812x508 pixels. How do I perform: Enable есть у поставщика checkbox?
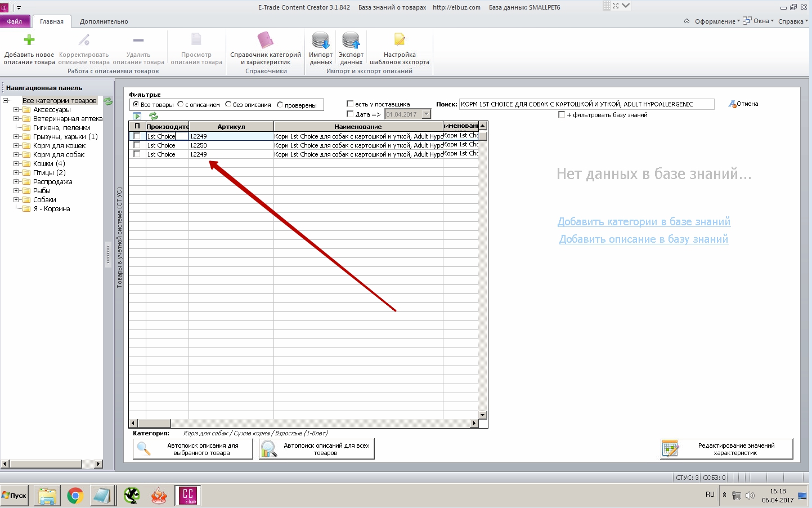click(x=350, y=104)
